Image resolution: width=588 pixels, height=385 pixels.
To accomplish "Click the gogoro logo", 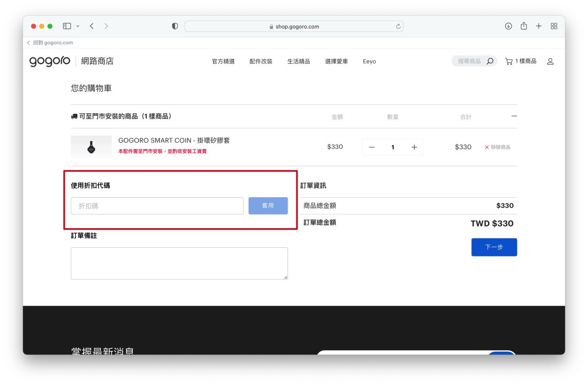I will (x=49, y=61).
